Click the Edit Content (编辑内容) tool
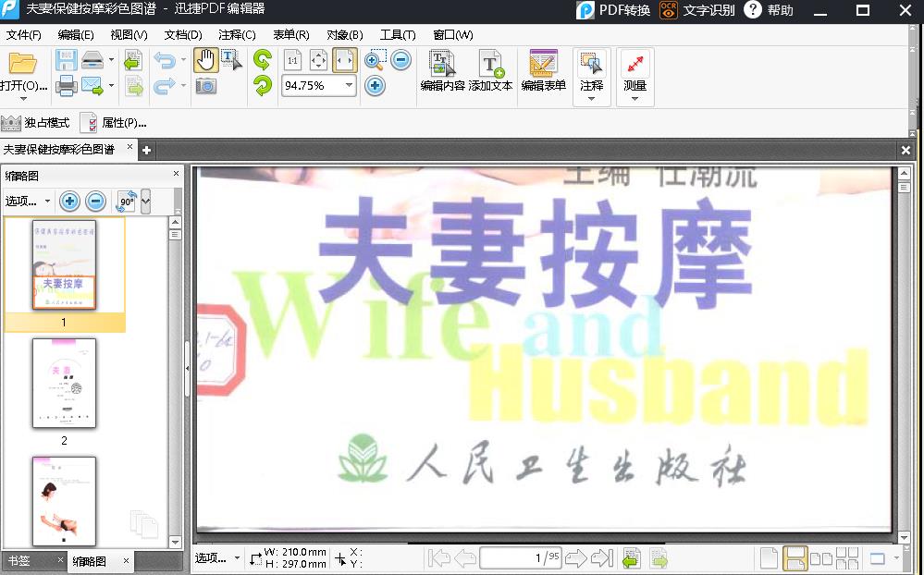 442,71
